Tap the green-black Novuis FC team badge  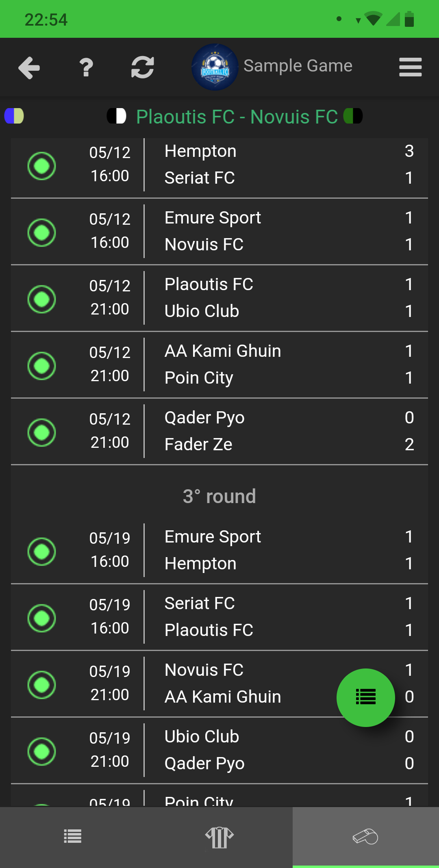pos(353,116)
